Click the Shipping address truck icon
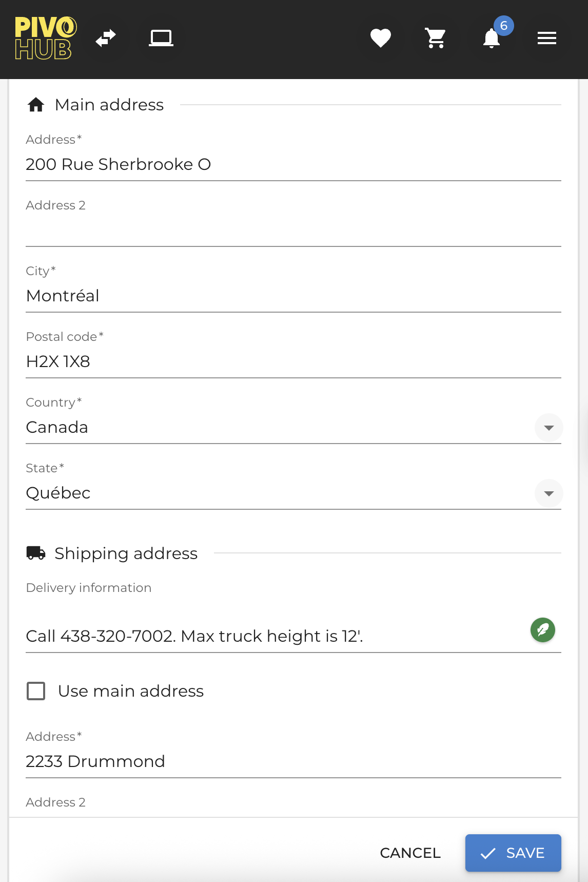 [x=36, y=553]
